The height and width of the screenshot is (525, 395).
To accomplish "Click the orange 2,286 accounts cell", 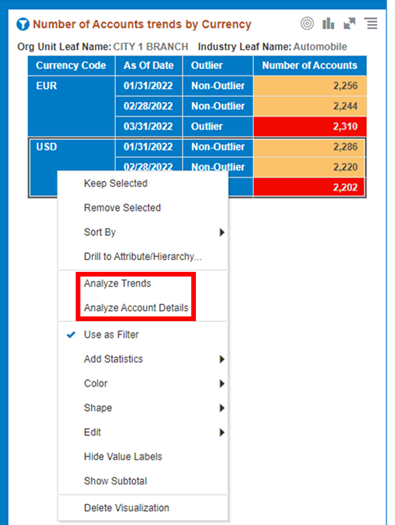I will 310,147.
